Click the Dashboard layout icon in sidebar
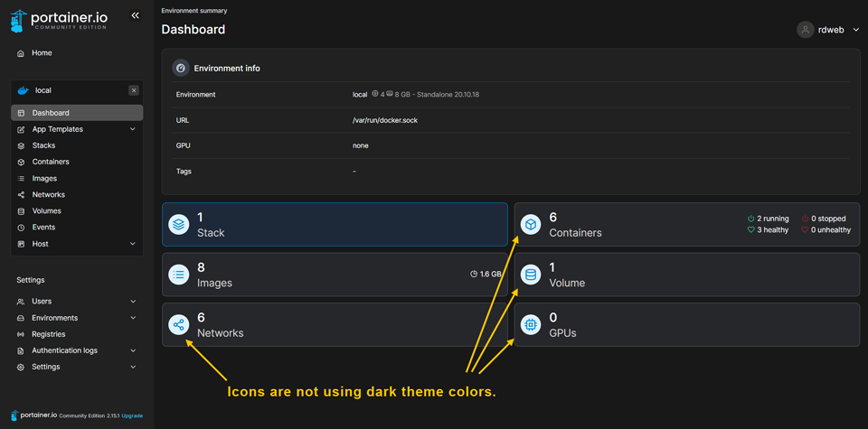The image size is (868, 429). (x=21, y=113)
